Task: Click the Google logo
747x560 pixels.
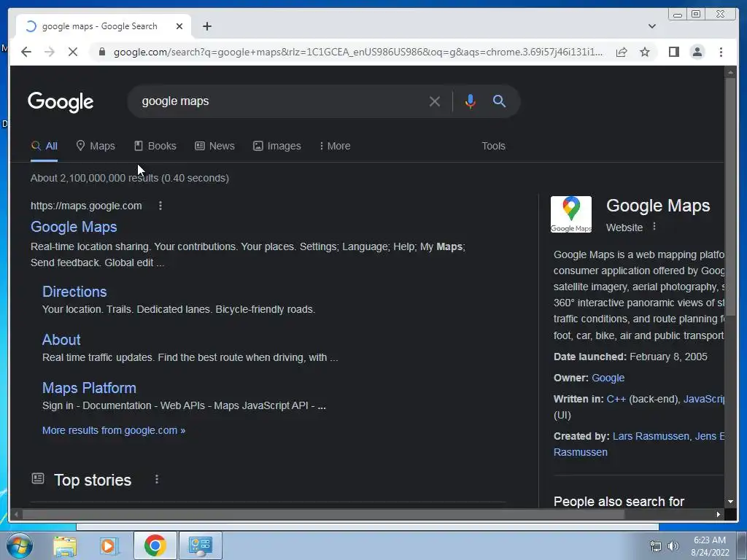Action: (x=61, y=101)
